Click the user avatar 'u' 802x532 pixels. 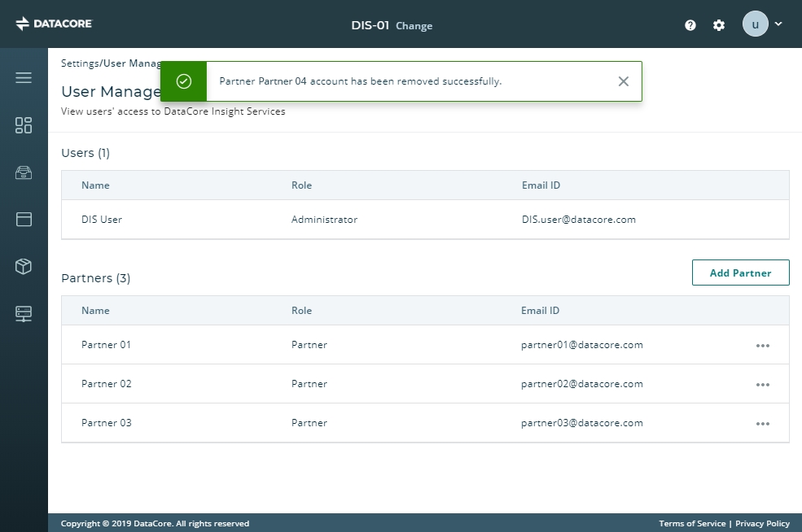pyautogui.click(x=756, y=24)
